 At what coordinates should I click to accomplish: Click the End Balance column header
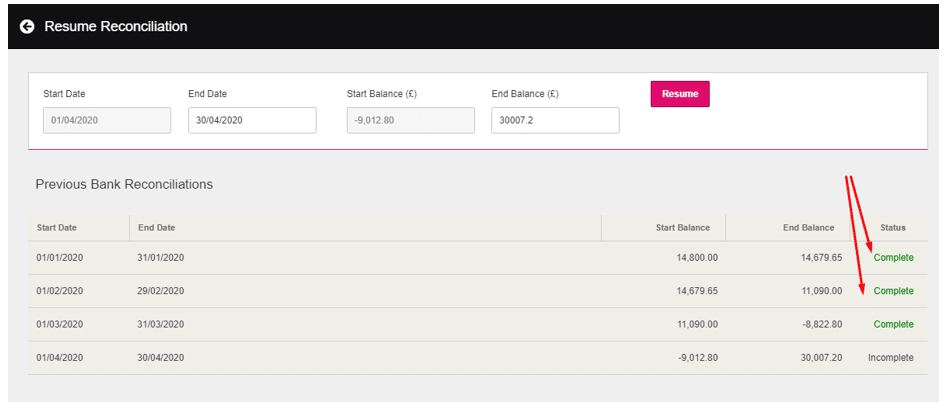808,228
